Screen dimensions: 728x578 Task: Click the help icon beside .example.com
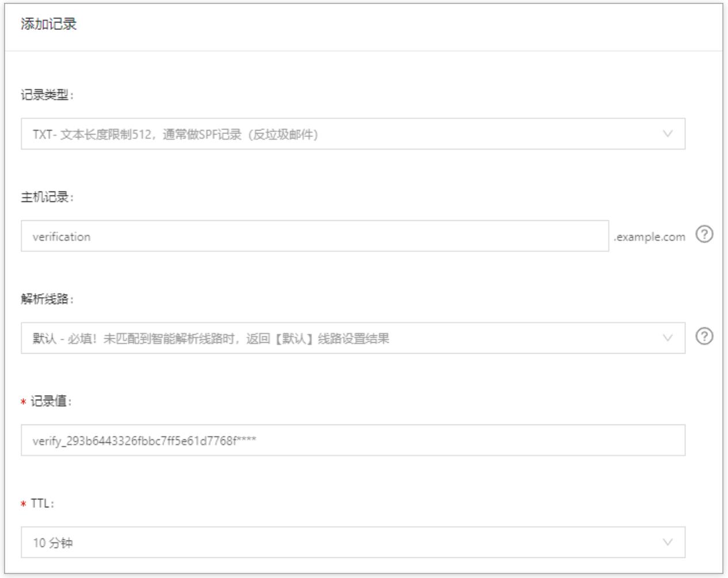[x=704, y=235]
